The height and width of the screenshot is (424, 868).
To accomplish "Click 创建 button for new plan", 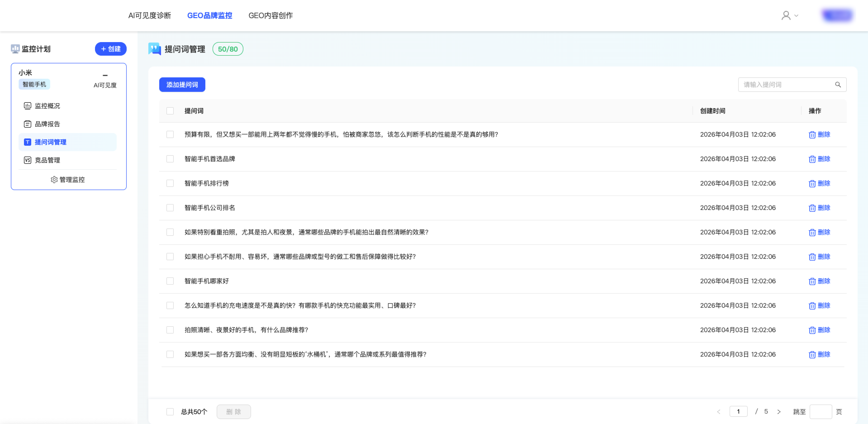I will pos(111,49).
